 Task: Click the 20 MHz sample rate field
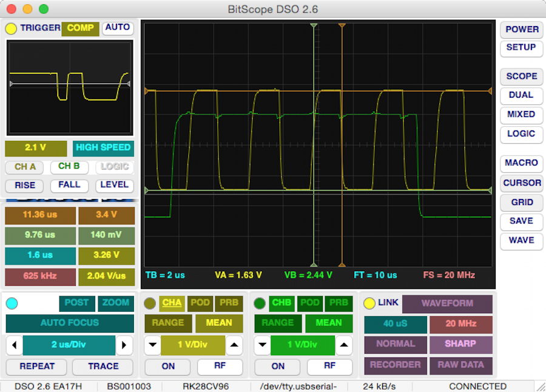(460, 324)
